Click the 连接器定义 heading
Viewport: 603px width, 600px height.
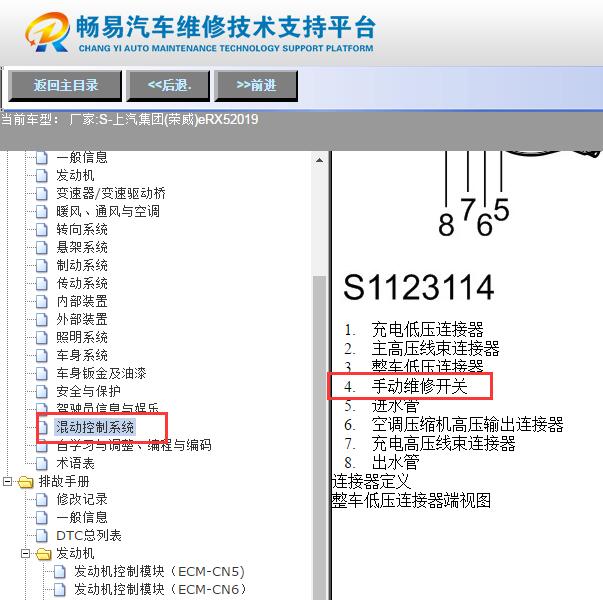click(x=371, y=481)
